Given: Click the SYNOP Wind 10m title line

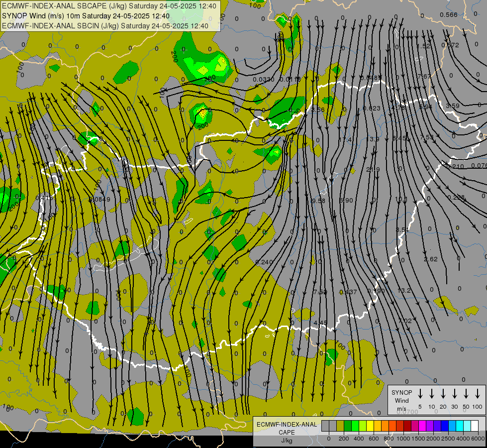Looking at the screenshot, I should [x=86, y=16].
